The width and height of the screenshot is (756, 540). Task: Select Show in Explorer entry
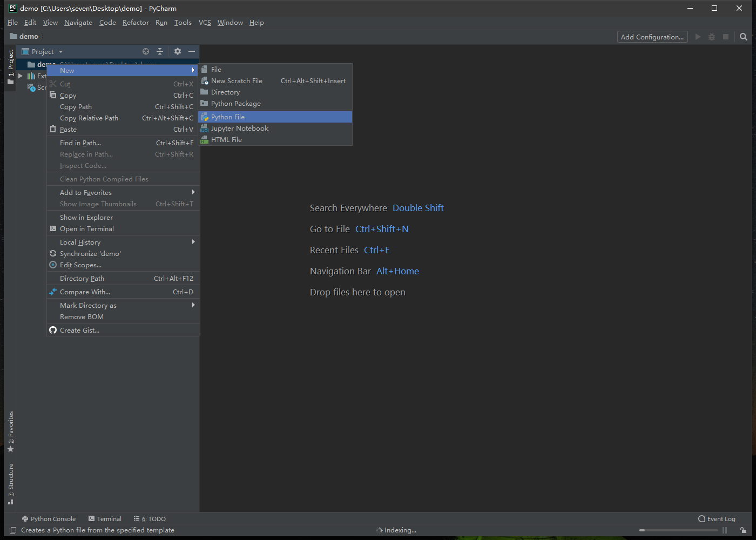124,217
